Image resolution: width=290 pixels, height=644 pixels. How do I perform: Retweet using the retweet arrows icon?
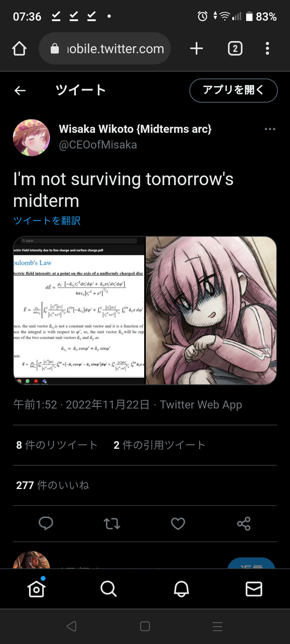click(112, 523)
